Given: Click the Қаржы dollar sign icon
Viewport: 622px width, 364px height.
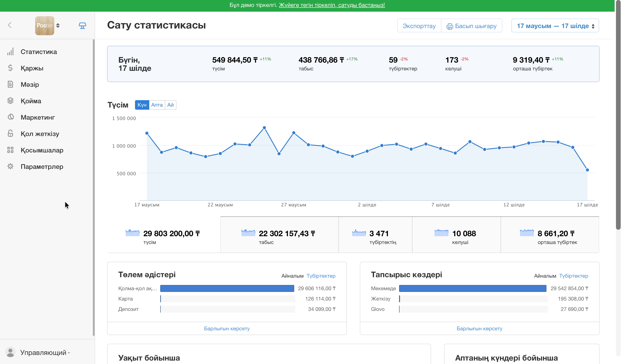Looking at the screenshot, I should (10, 68).
